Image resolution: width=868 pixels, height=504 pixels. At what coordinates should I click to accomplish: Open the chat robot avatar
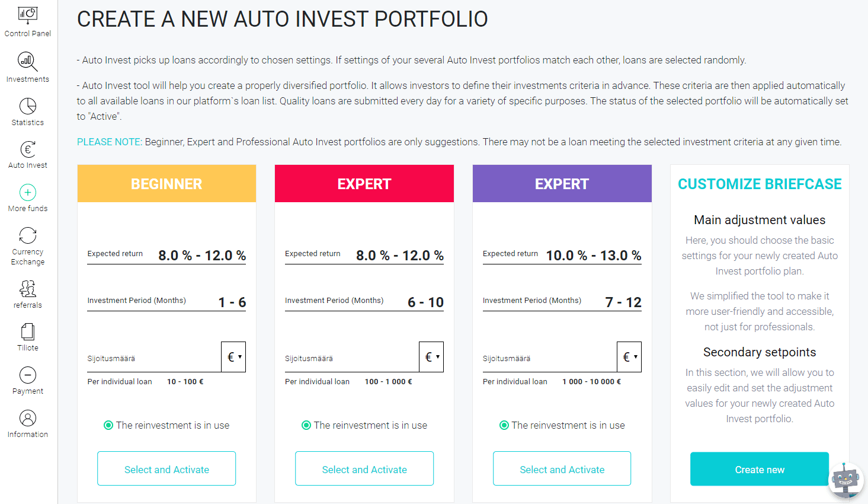tap(845, 479)
